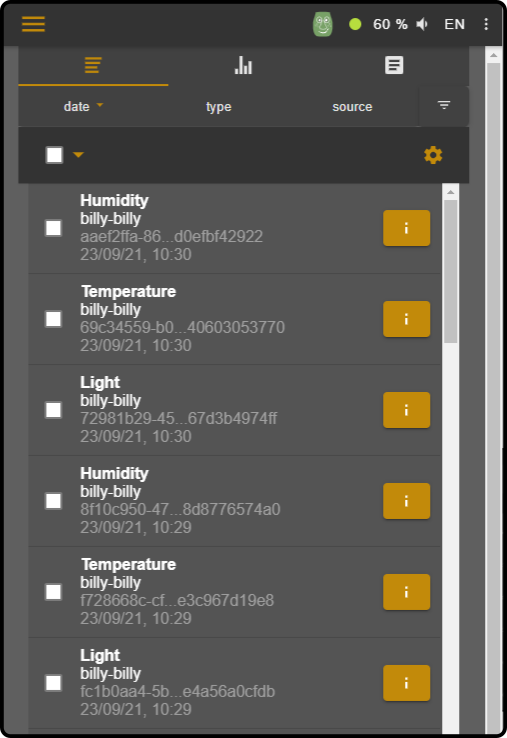Show info for Humidity aaef2ffa entry
The height and width of the screenshot is (738, 507).
pos(406,228)
